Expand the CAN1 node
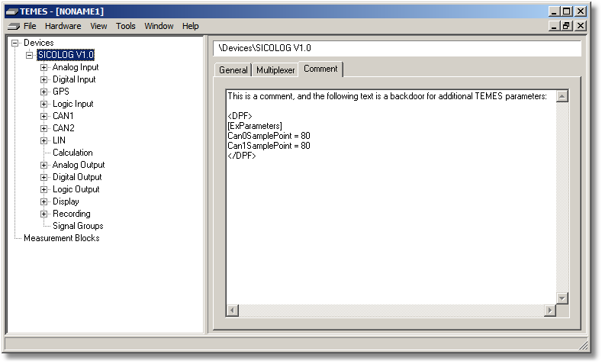 (x=43, y=116)
